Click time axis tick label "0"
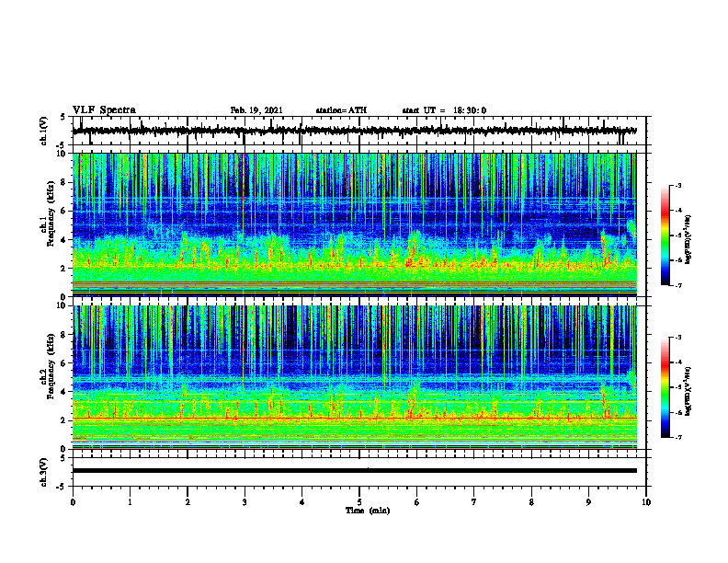The width and height of the screenshot is (728, 563). pos(73,502)
